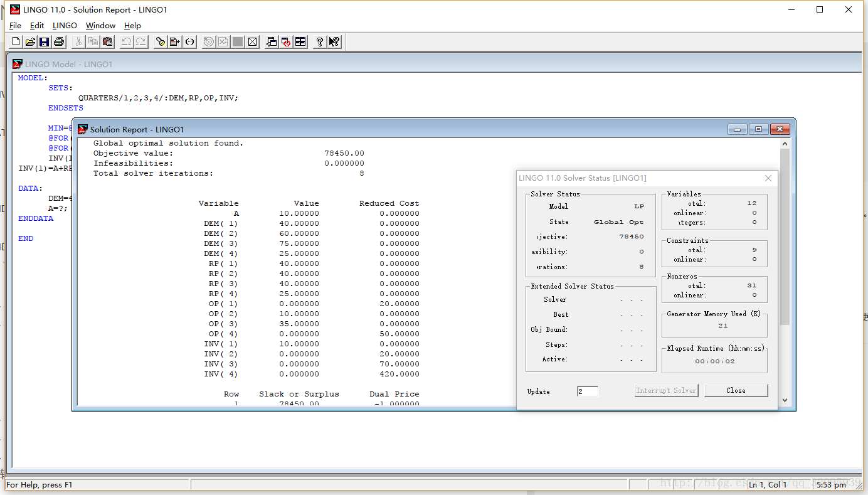Click the Solution Report vertical scrollbar thumb
Viewport: 868px width, 495px height.
[x=785, y=237]
